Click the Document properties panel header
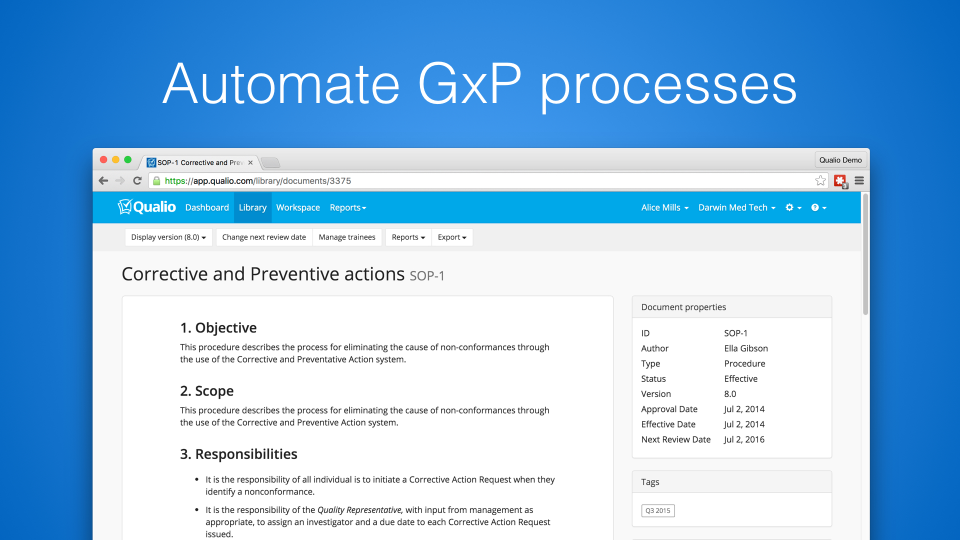 (x=732, y=307)
